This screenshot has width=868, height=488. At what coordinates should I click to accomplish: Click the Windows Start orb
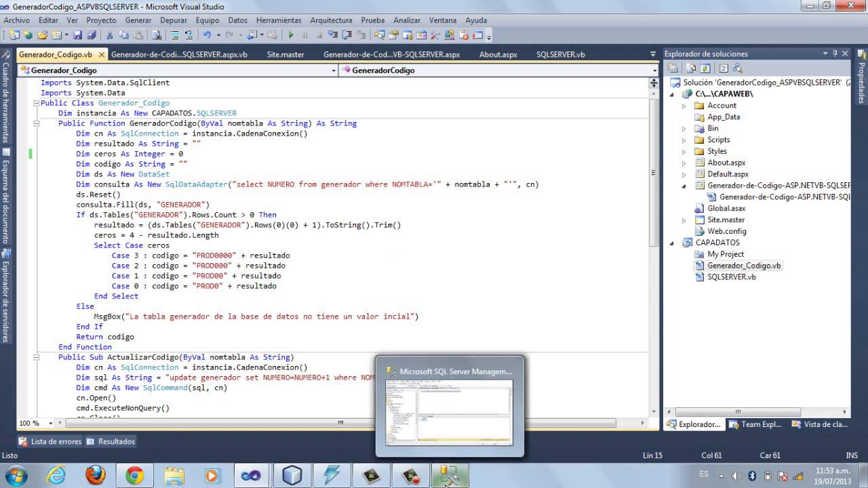point(15,475)
